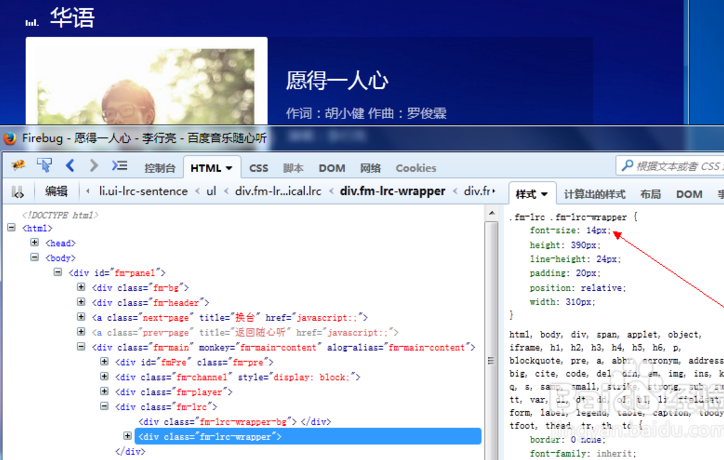Click the album cover thumbnail
Image resolution: width=724 pixels, height=460 pixels.
[147, 82]
